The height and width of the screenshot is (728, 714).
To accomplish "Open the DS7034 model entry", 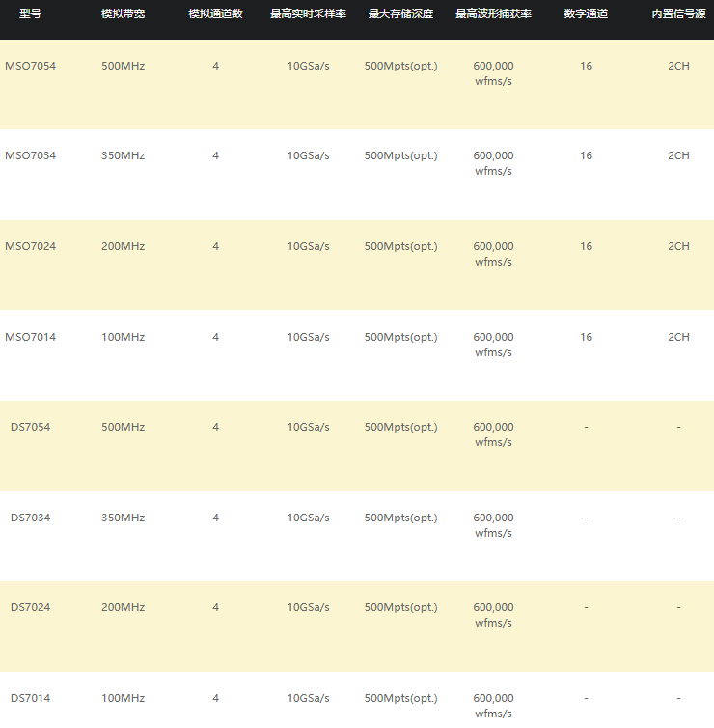I will (x=30, y=518).
